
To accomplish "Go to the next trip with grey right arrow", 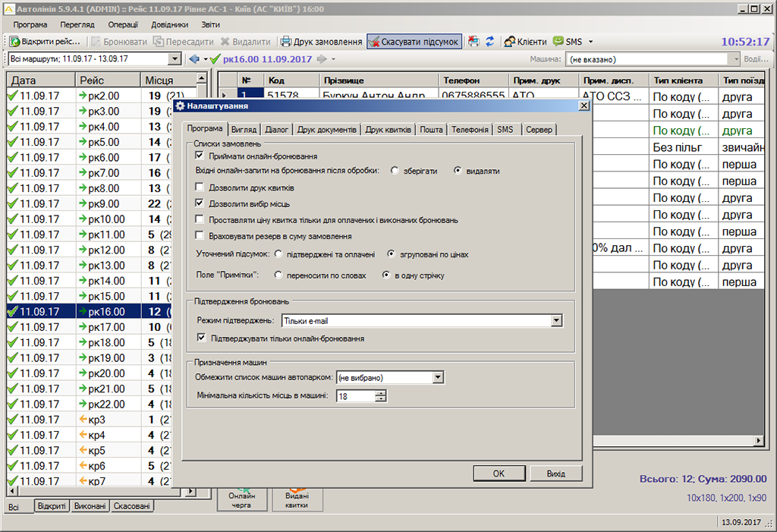I will click(322, 59).
